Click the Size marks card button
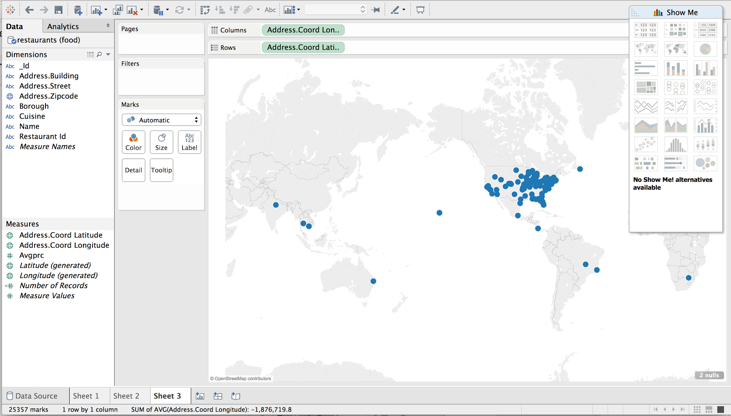731x416 pixels. [x=161, y=142]
